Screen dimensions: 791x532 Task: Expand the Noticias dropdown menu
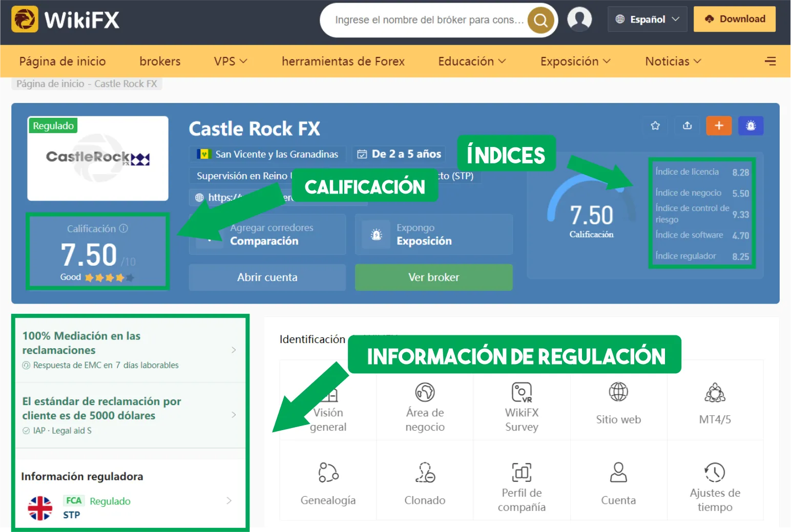[673, 61]
